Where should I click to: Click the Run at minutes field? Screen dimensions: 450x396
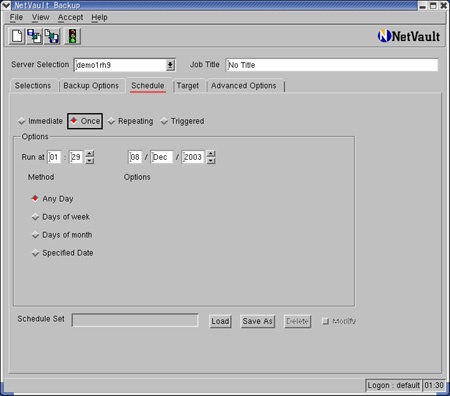[x=76, y=157]
